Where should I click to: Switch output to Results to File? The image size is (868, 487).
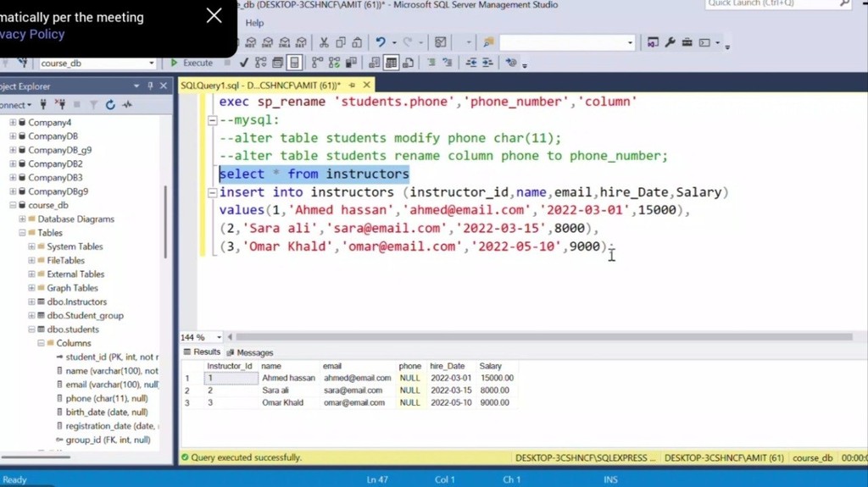pyautogui.click(x=409, y=63)
